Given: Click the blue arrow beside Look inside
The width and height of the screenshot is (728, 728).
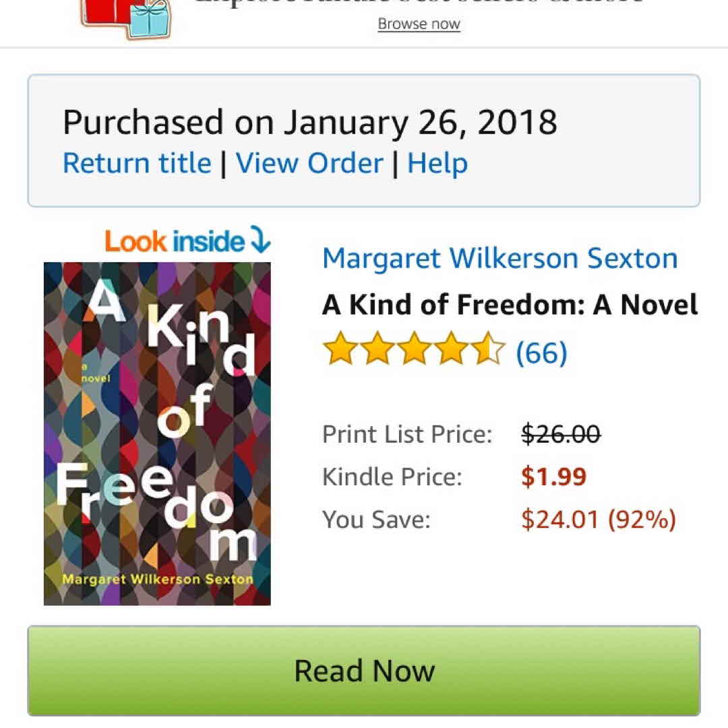Looking at the screenshot, I should [x=260, y=240].
